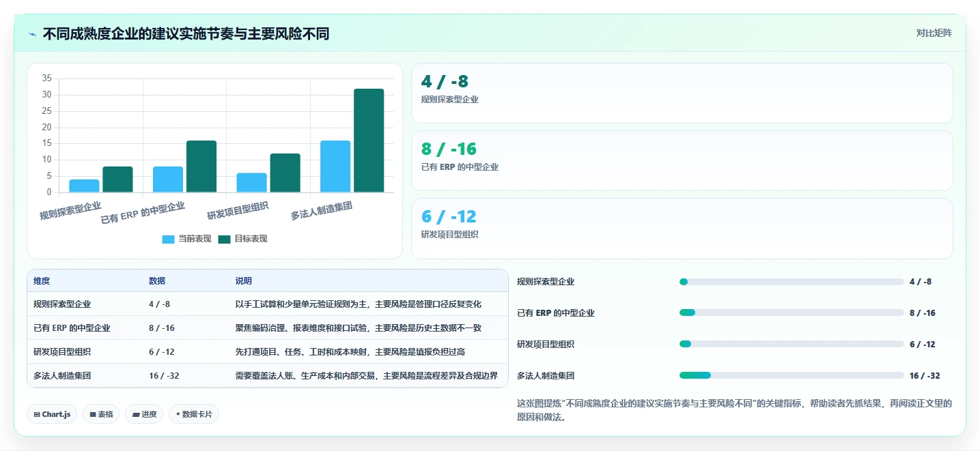Click the 4 / -8 value in table

click(160, 304)
